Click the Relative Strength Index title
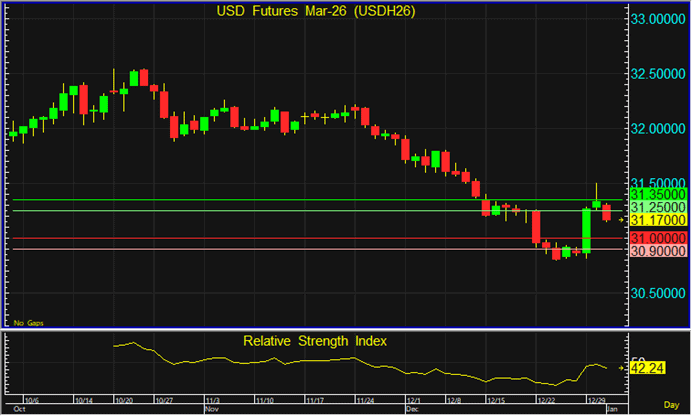Image resolution: width=692 pixels, height=416 pixels. click(316, 341)
